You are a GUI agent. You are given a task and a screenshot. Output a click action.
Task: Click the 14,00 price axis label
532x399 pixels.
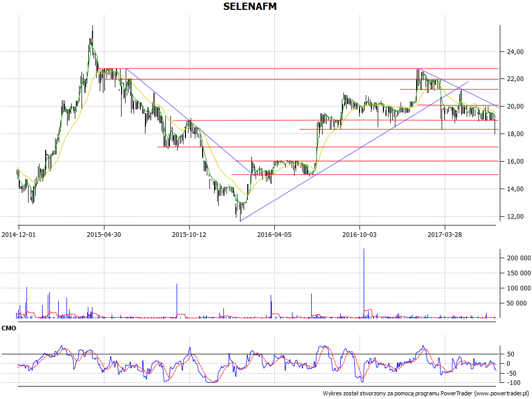[515, 189]
